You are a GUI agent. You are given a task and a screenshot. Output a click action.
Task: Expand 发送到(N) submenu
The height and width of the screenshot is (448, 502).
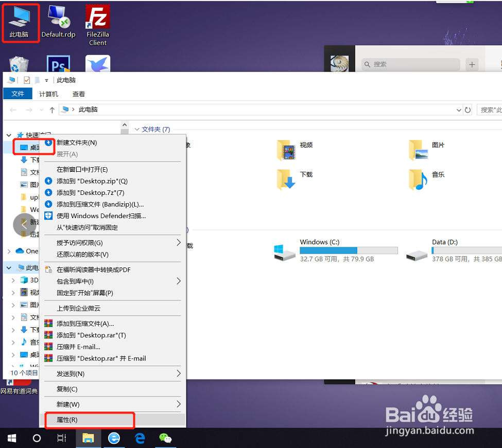click(x=112, y=374)
